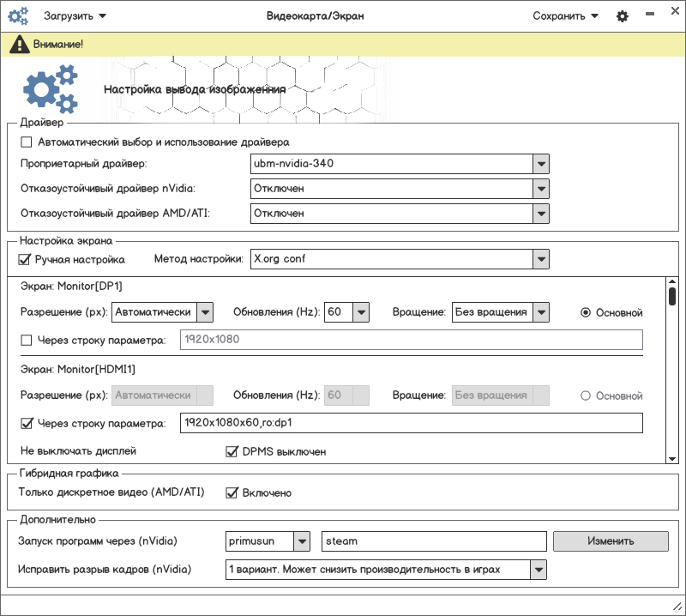
Task: Select Основной radio for Monitor DP1
Action: 586,312
